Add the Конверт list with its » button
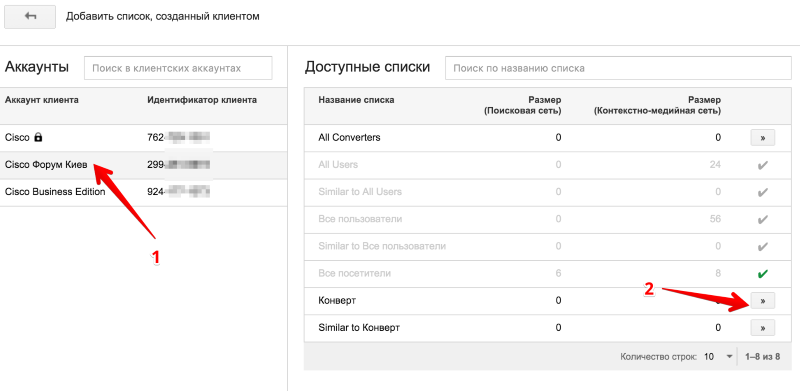Viewport: 800px width, 391px height. [x=762, y=301]
